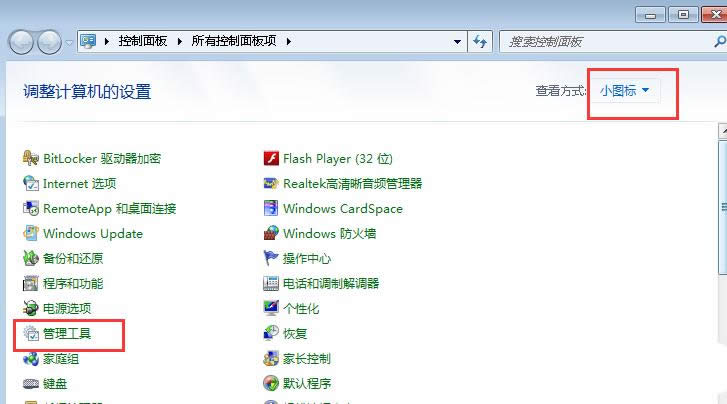Select the 控制面板 breadcrumb item
727x404 pixels.
(x=143, y=41)
